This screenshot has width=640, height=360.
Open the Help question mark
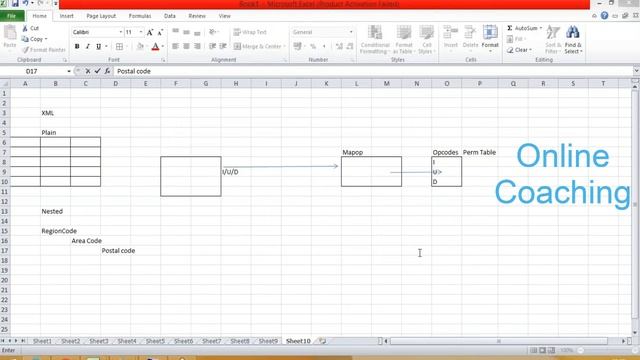[x=604, y=16]
